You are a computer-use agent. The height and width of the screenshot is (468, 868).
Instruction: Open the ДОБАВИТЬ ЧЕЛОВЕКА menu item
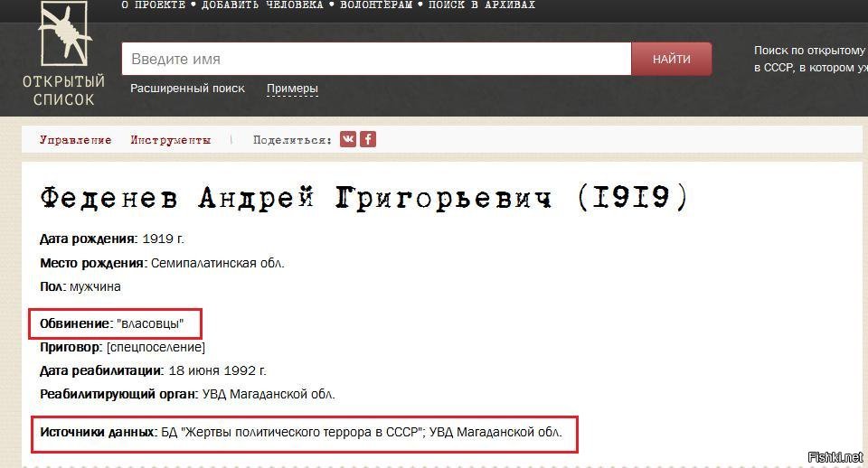[x=262, y=5]
